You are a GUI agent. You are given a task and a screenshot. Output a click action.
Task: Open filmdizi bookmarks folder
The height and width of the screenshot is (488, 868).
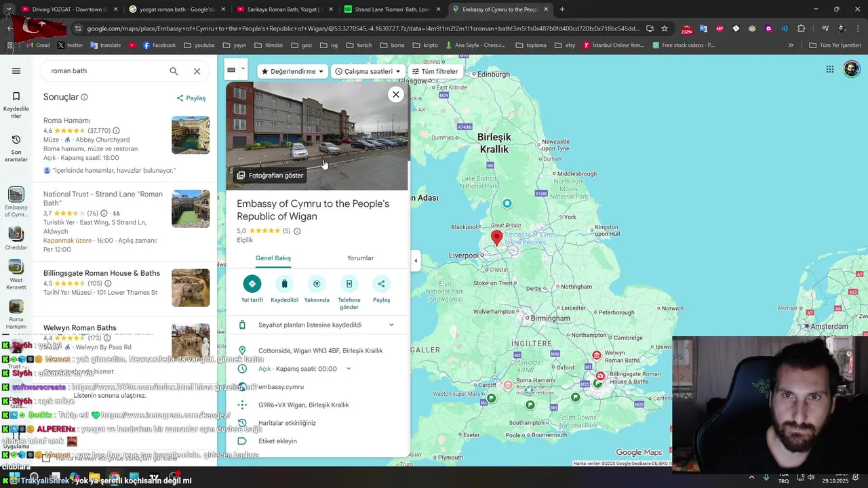click(269, 45)
